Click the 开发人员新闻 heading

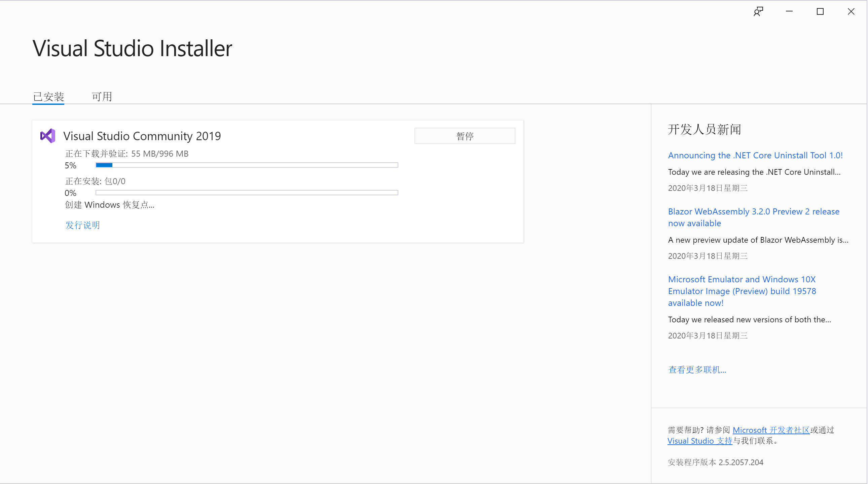(x=704, y=129)
